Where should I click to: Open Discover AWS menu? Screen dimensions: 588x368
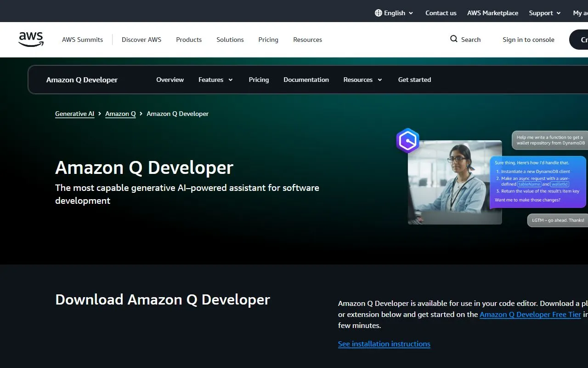click(141, 40)
